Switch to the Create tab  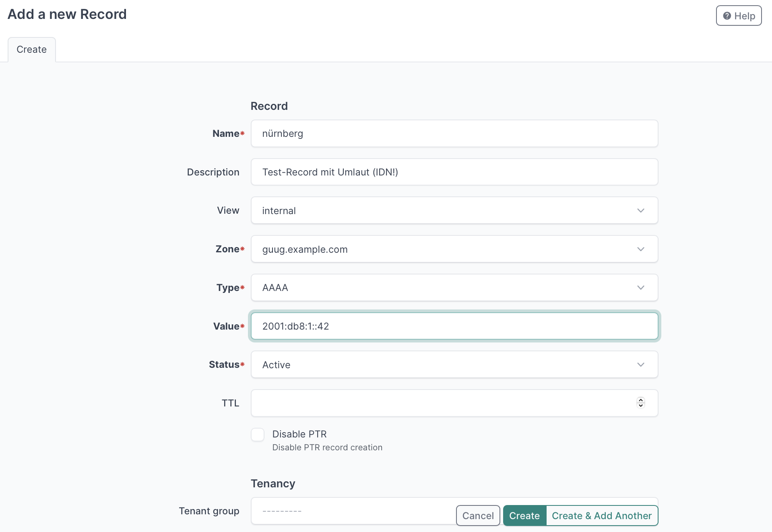click(31, 49)
